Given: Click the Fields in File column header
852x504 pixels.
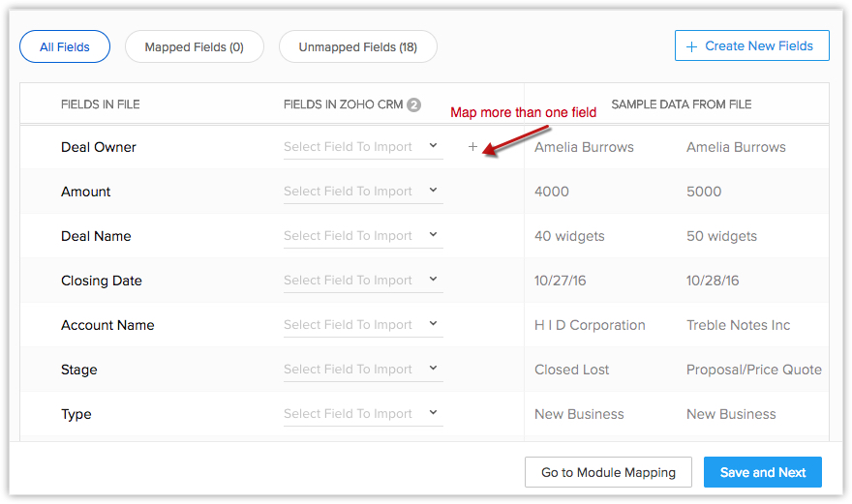Looking at the screenshot, I should (x=100, y=104).
